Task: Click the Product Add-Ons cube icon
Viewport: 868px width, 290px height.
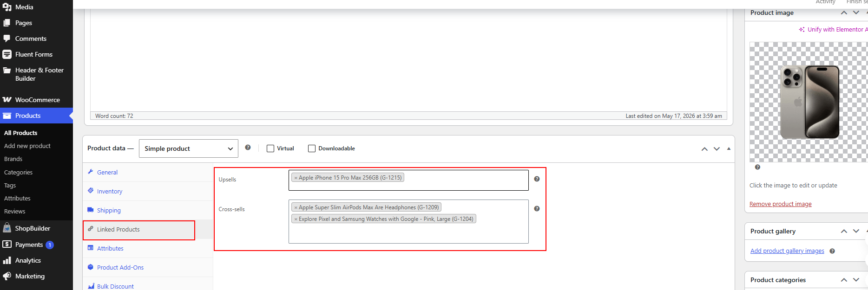Action: (91, 267)
